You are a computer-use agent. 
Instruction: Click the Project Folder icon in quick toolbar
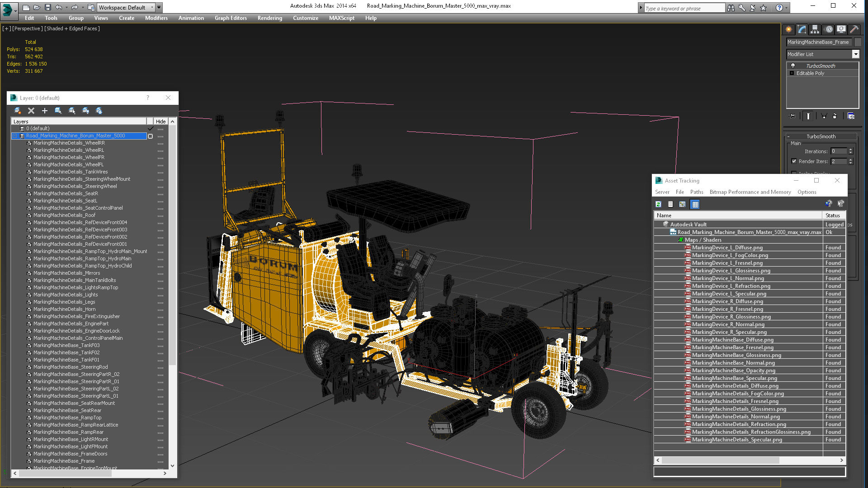(x=91, y=7)
